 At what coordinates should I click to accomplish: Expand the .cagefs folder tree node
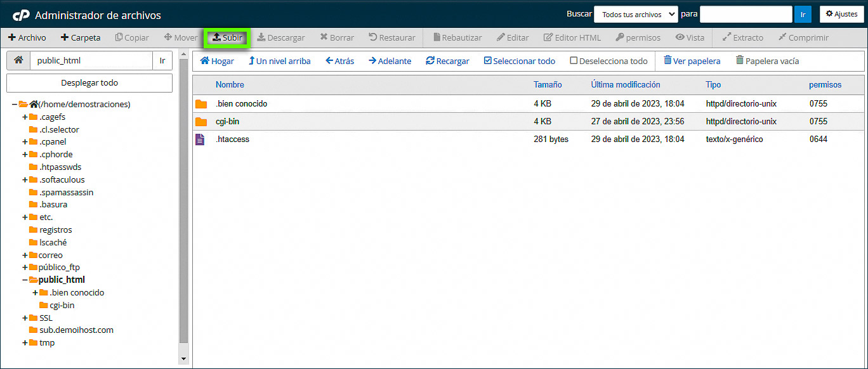(25, 117)
